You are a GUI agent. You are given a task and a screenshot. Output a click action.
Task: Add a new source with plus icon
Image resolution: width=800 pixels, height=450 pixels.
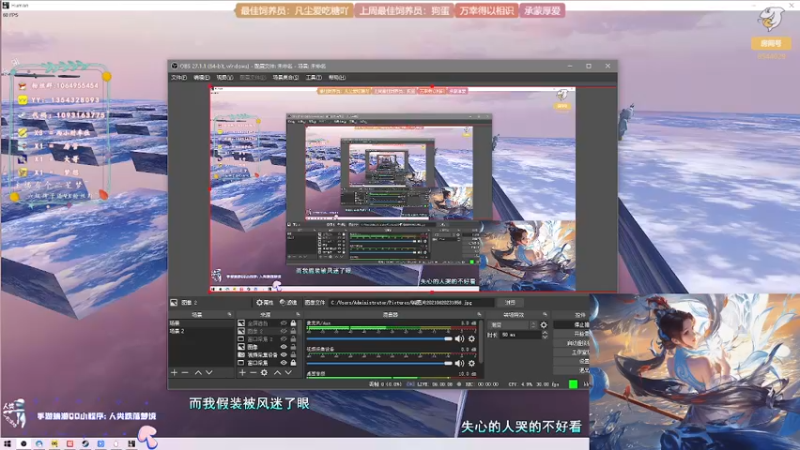[x=242, y=373]
